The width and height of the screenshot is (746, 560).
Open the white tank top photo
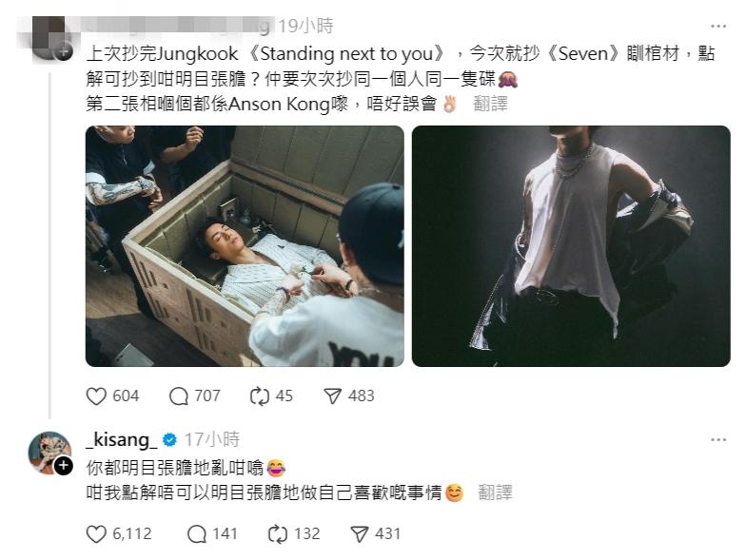point(571,246)
